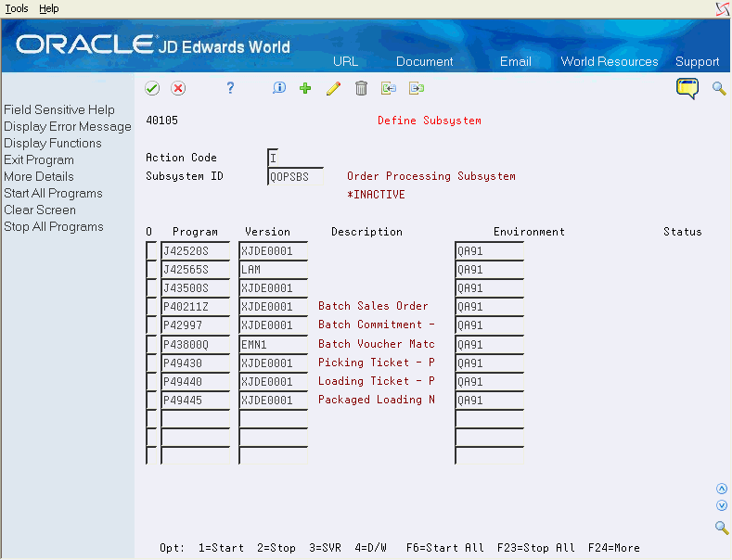Screen dimensions: 732x560
Task: Click description text Picking Ticket - P
Action: coord(377,363)
